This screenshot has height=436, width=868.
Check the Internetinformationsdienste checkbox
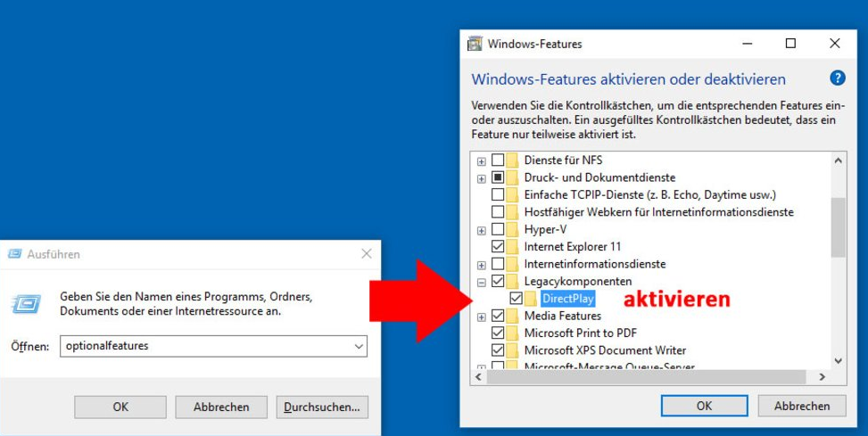point(498,264)
